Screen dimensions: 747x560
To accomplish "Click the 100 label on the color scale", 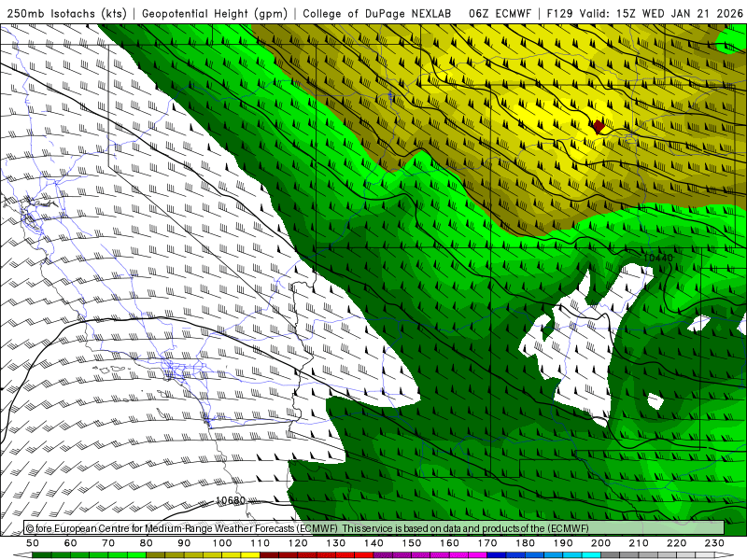I will pyautogui.click(x=222, y=543).
